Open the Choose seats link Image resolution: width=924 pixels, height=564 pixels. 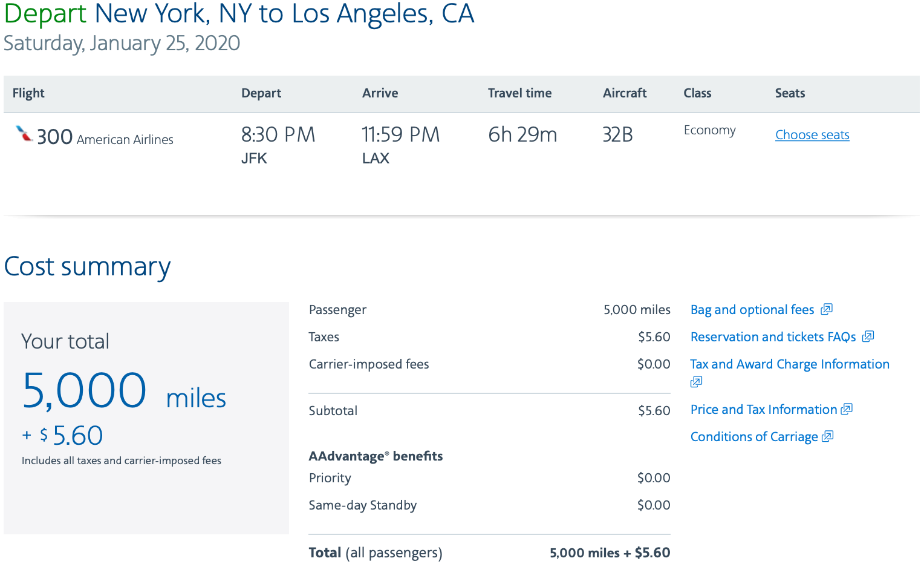point(812,135)
